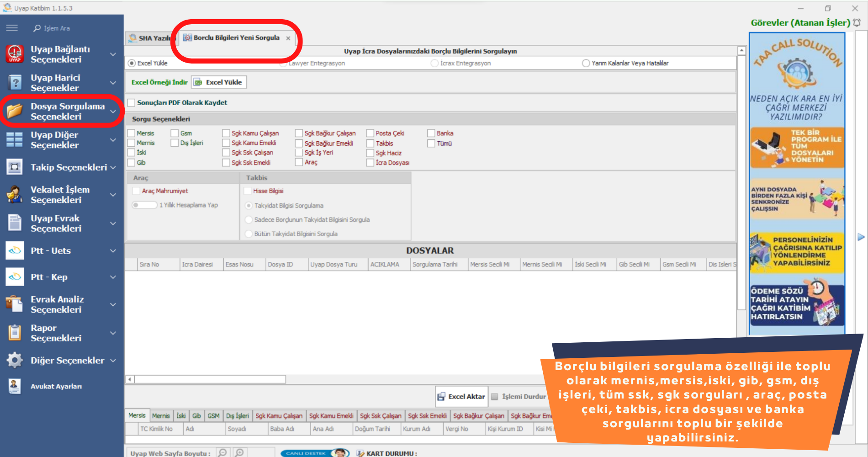Viewport: 868px width, 457px height.
Task: Expand Uyap Harici Seçenekler chevron
Action: click(x=113, y=83)
